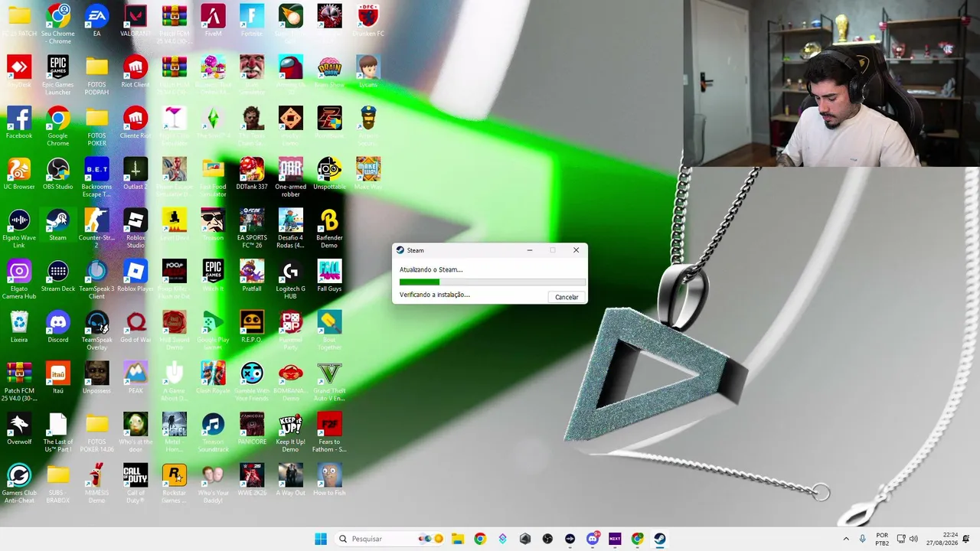
Task: Show hidden system tray icons
Action: pyautogui.click(x=846, y=539)
